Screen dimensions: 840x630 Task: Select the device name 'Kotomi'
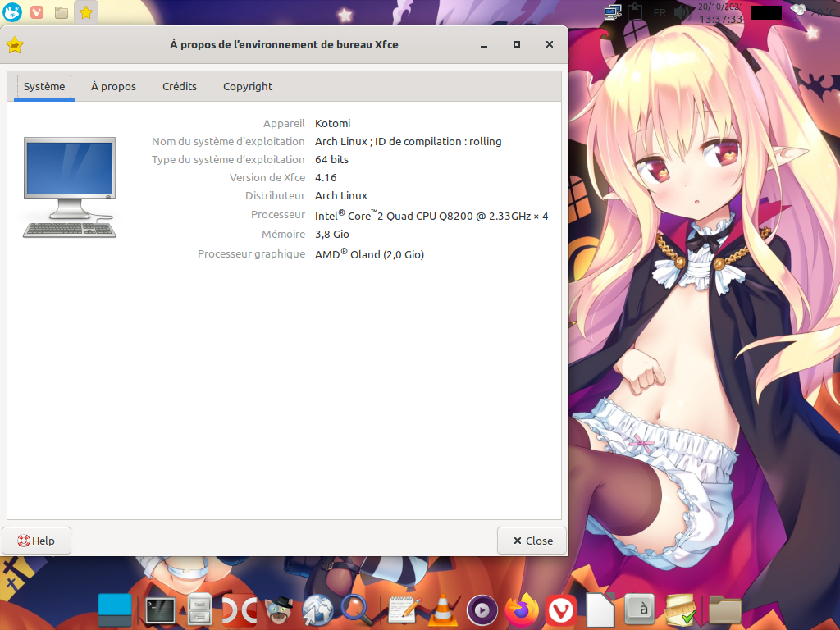click(x=333, y=123)
